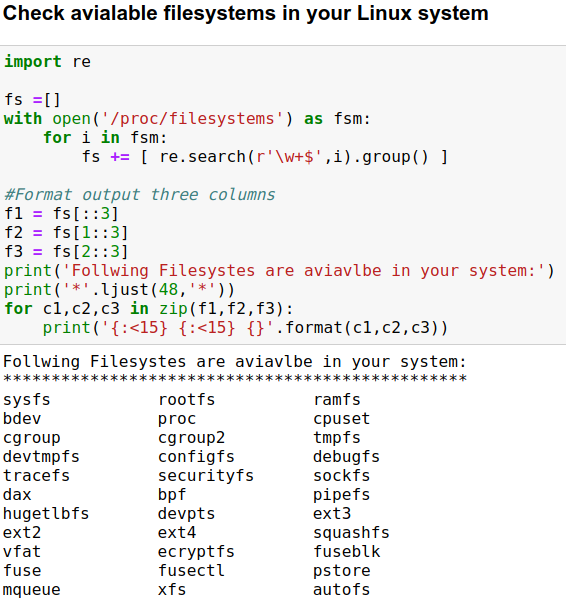Click 'dax' in the output
Screen dimensions: 566x604
pos(17,495)
